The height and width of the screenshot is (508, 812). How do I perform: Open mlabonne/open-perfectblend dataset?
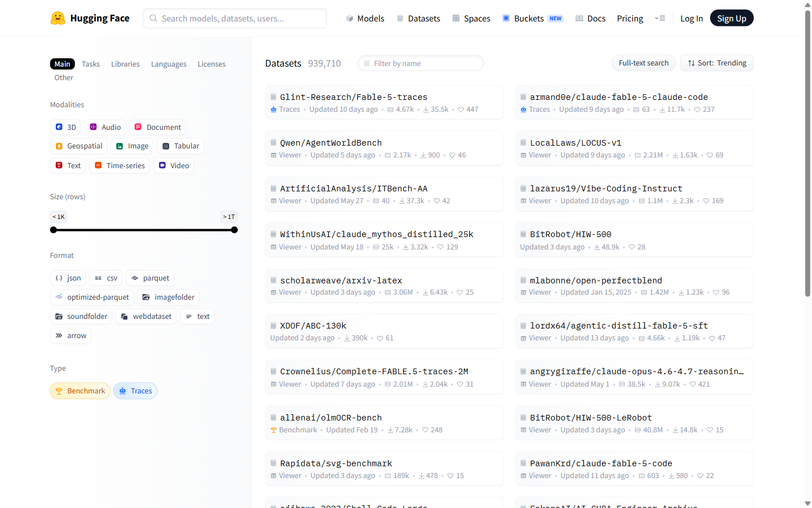pyautogui.click(x=634, y=286)
